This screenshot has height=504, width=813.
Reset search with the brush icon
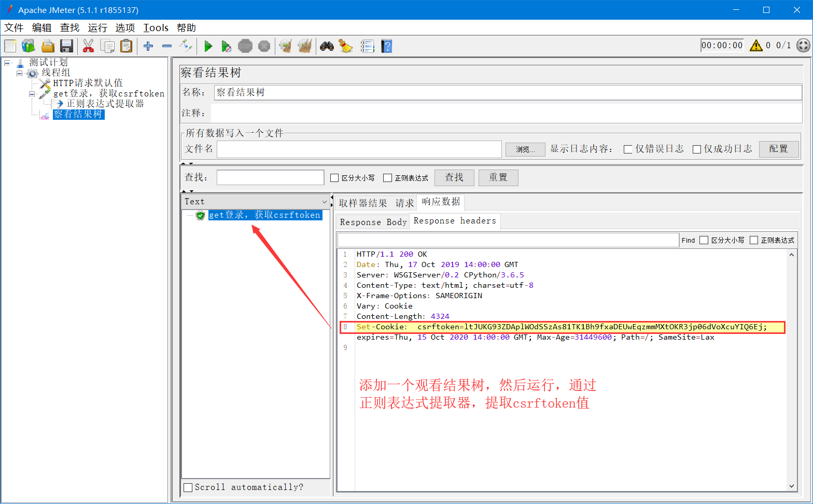point(346,46)
